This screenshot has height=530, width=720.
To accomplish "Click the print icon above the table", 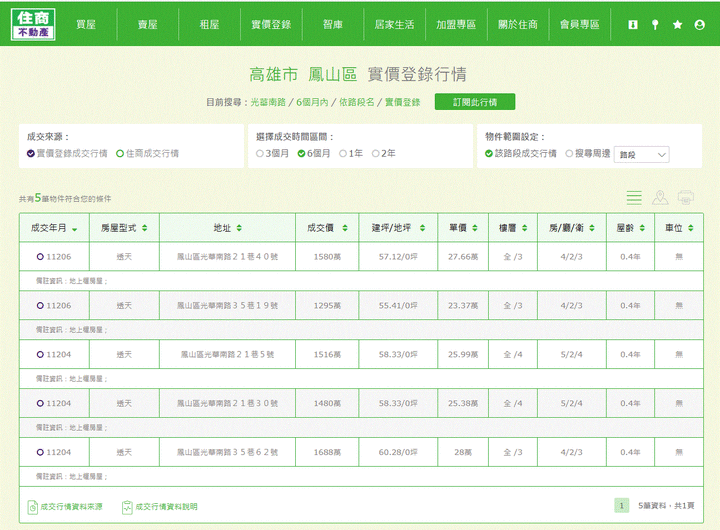I will (x=686, y=197).
